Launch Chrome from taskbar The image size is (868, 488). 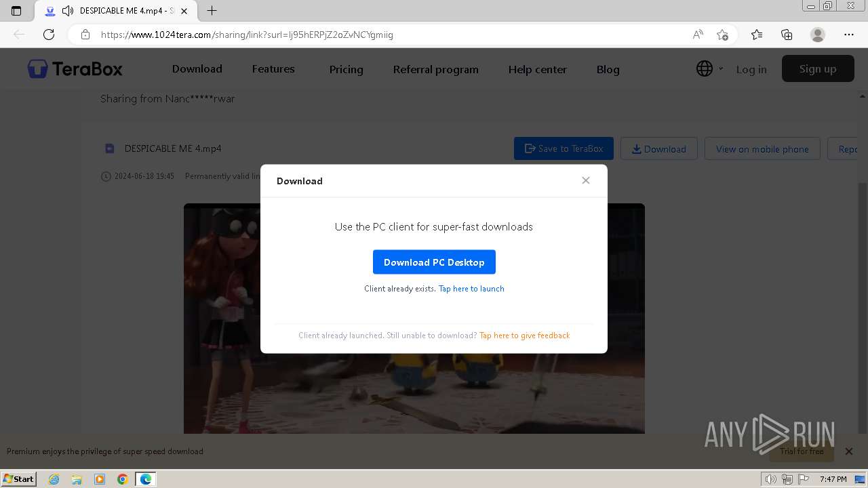[x=122, y=479]
